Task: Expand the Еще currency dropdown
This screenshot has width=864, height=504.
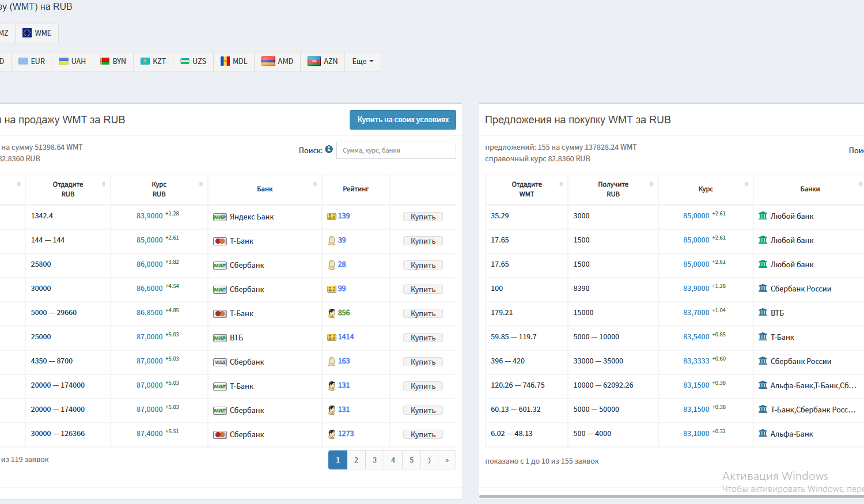Action: (363, 62)
